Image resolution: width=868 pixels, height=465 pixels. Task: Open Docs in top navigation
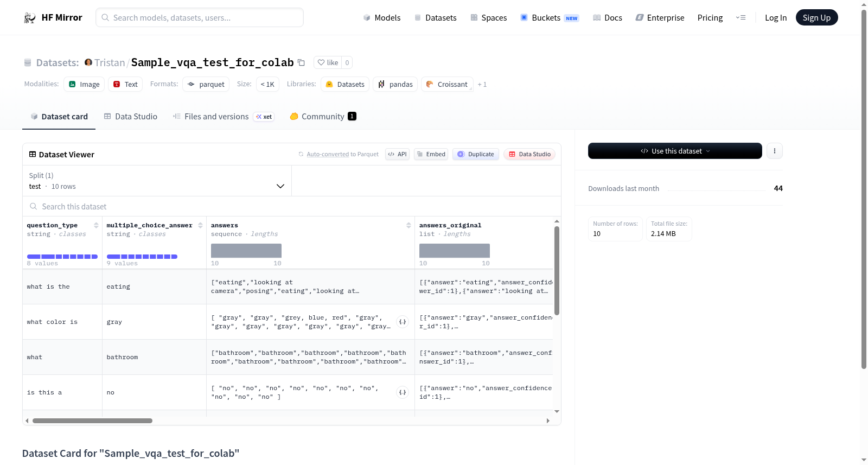pos(608,18)
